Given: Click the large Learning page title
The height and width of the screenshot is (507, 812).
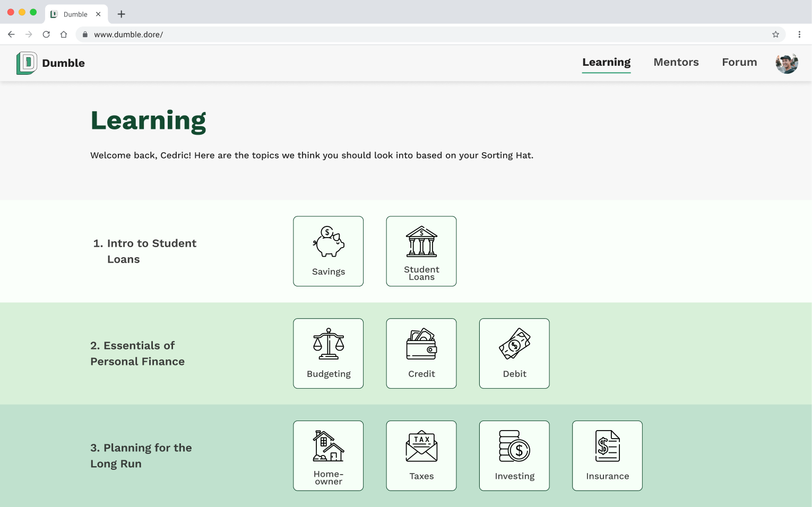Looking at the screenshot, I should [149, 121].
